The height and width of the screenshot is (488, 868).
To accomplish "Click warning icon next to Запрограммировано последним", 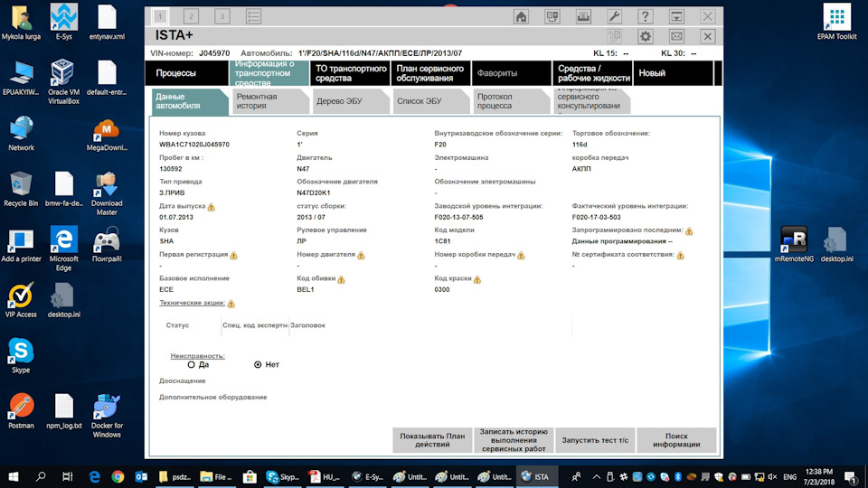I will (689, 231).
